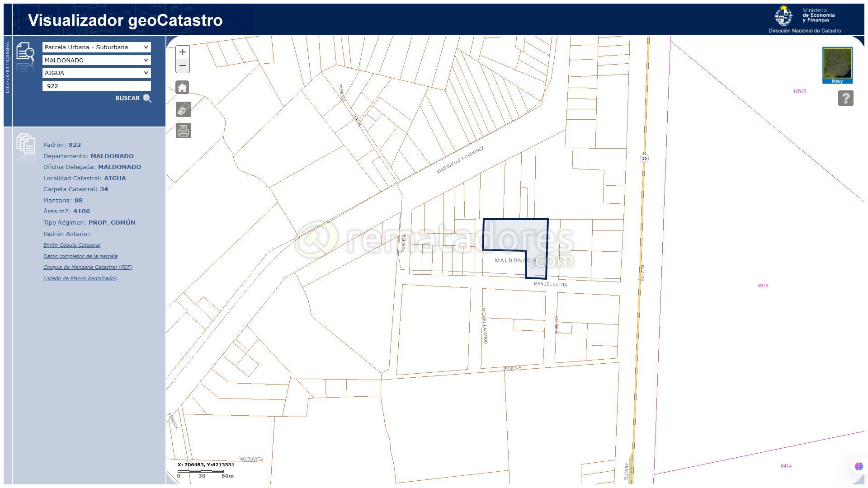868x488 pixels.
Task: Click the padrón number input field
Action: [96, 86]
